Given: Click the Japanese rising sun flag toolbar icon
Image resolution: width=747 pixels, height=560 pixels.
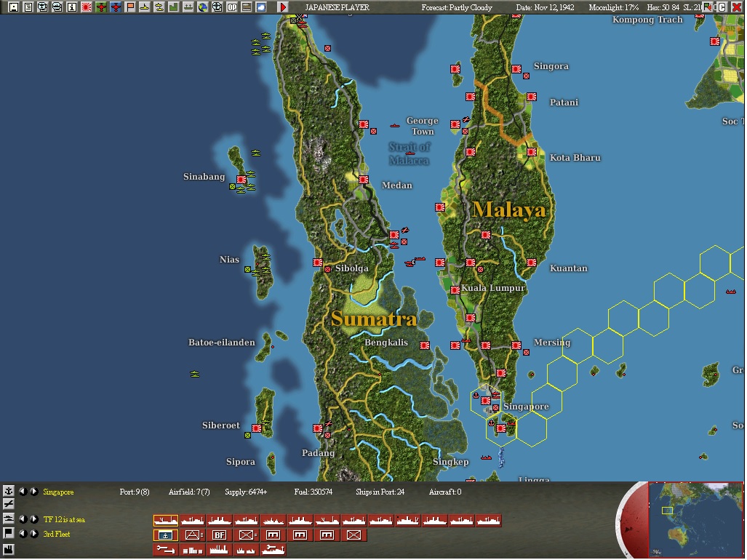Looking at the screenshot, I should [x=87, y=7].
